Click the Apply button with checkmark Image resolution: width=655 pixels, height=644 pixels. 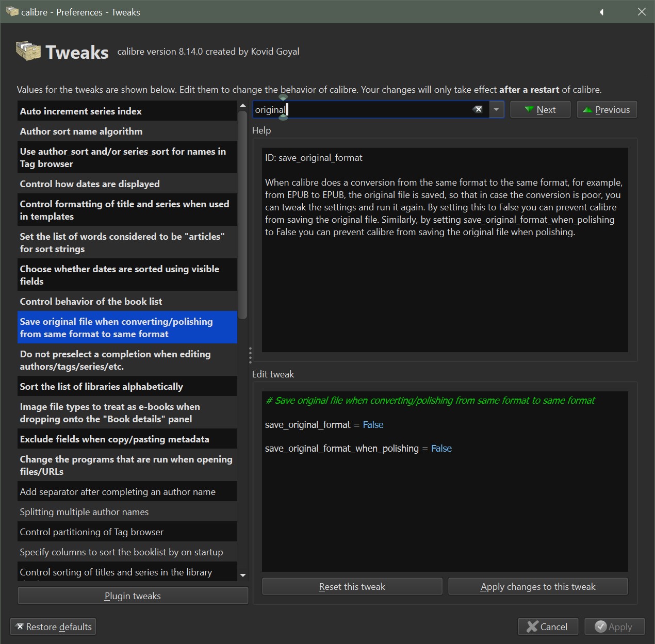pos(614,626)
